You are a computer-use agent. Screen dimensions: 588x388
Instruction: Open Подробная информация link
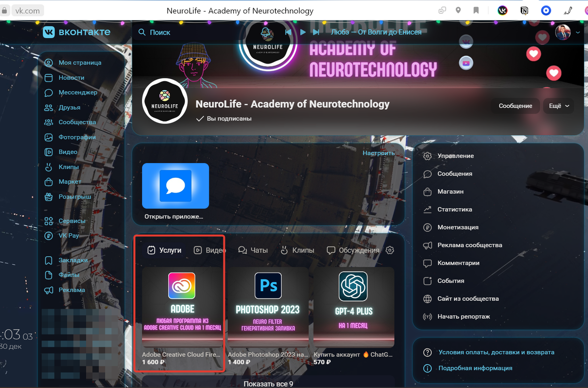tap(475, 368)
